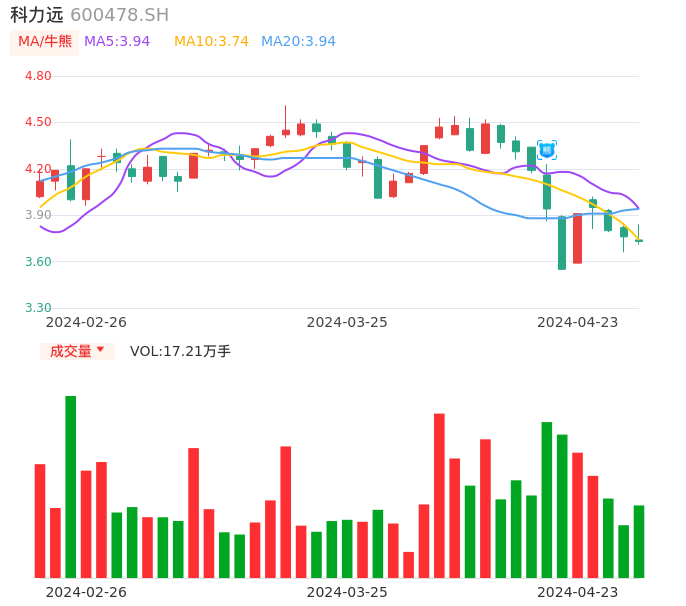Toggle the yellow MA10 legend label

211,42
